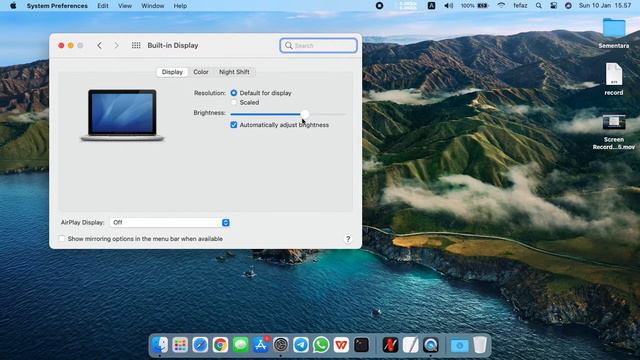Open the input source menu icon

click(431, 6)
